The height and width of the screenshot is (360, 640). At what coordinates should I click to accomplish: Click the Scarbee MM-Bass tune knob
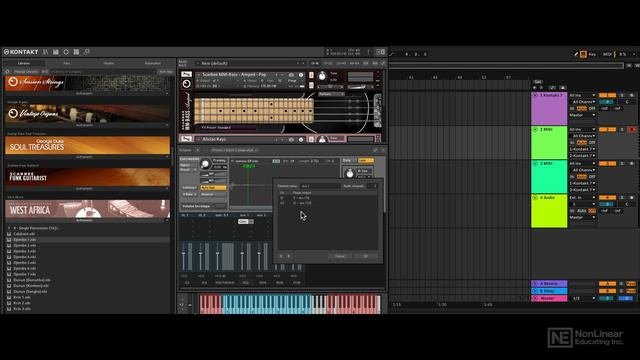[x=322, y=76]
